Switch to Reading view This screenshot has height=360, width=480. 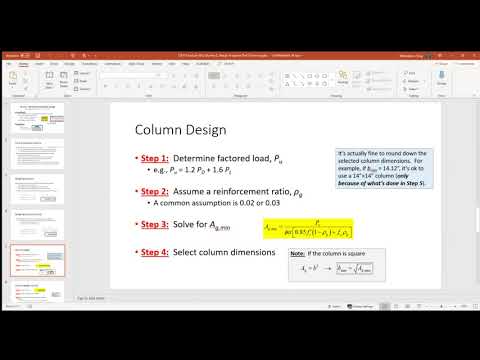407,306
